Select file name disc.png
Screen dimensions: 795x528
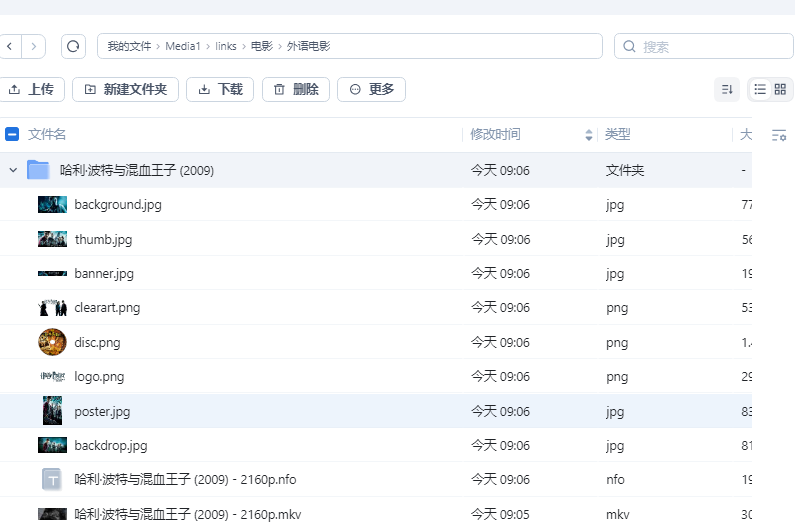coord(97,343)
